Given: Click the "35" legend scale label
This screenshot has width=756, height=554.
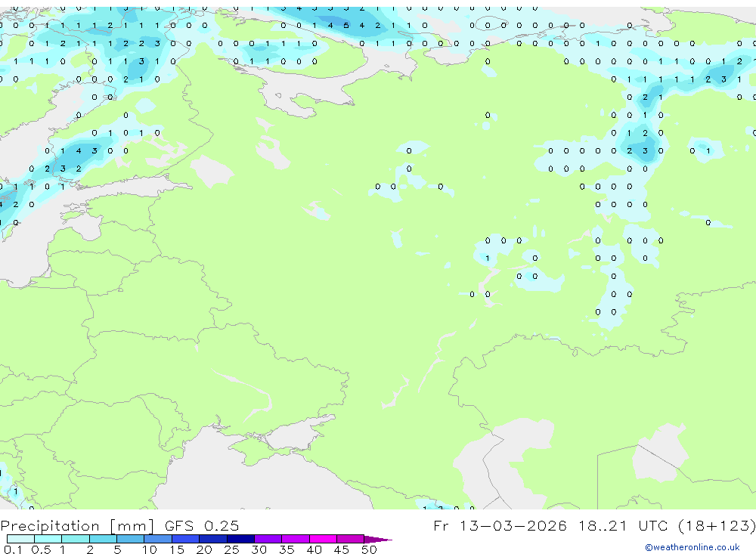Looking at the screenshot, I should (x=287, y=549).
